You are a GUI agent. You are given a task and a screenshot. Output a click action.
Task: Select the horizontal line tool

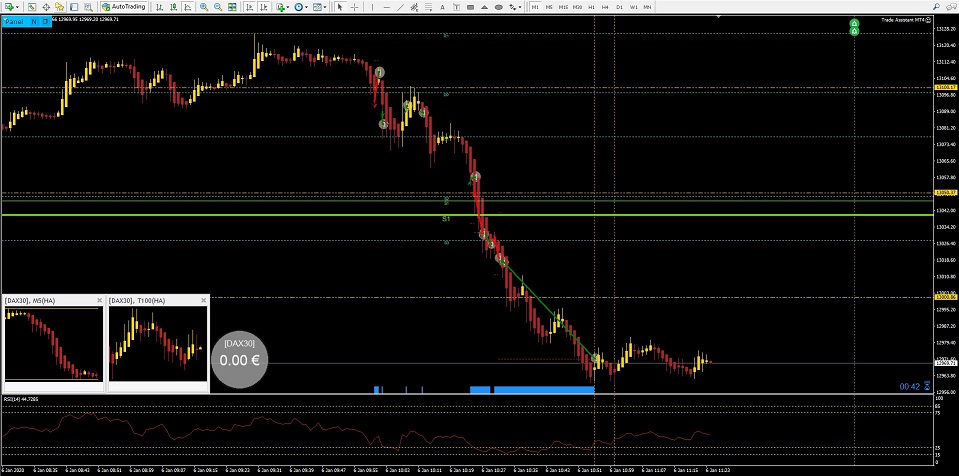[x=387, y=7]
